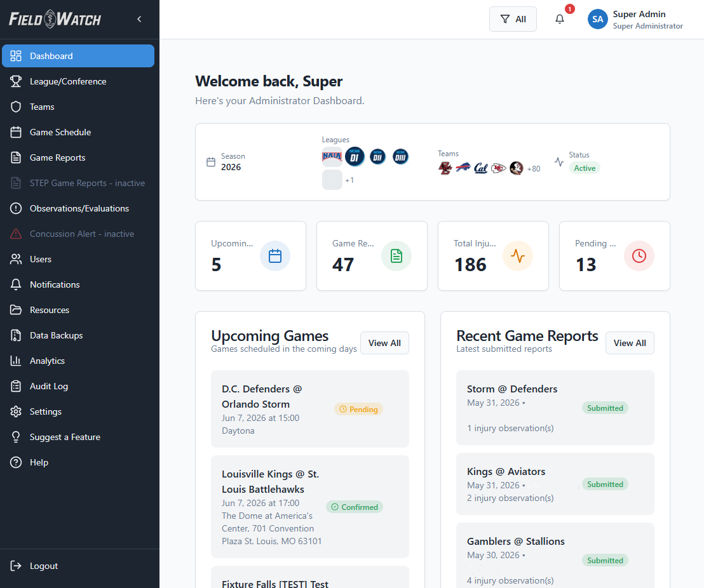Select Dashboard in the sidebar
The height and width of the screenshot is (588, 704).
(78, 56)
